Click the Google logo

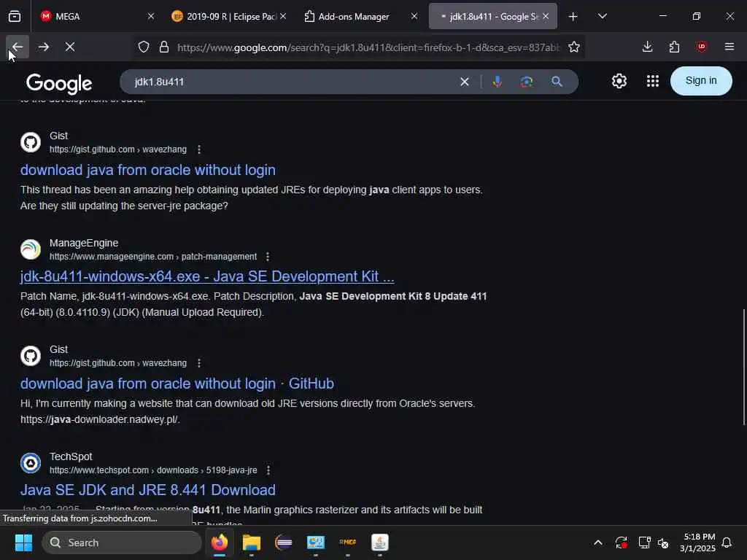(59, 83)
